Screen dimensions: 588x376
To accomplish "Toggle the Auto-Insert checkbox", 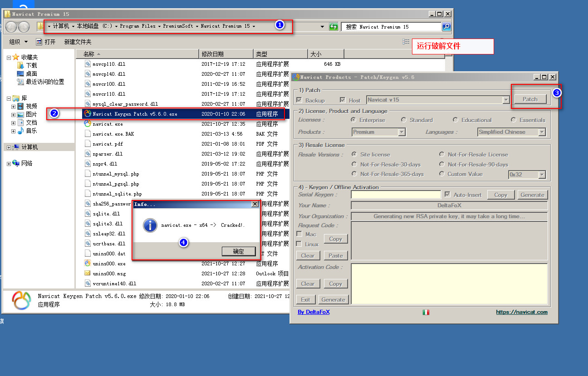I will pyautogui.click(x=448, y=195).
